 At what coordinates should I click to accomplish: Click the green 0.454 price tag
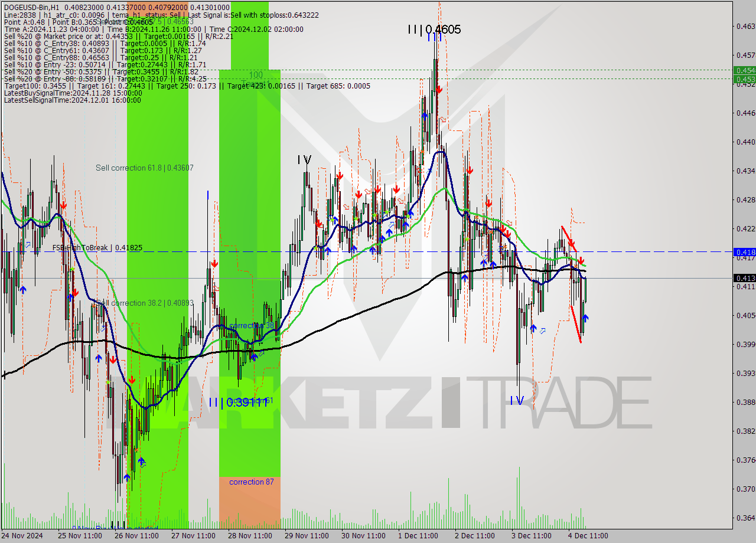(744, 70)
